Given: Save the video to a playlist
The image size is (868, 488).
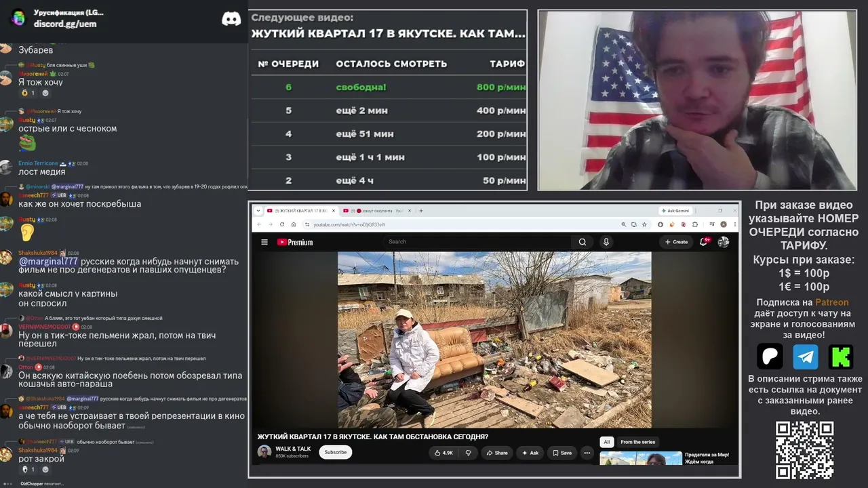Looking at the screenshot, I should click(x=562, y=453).
